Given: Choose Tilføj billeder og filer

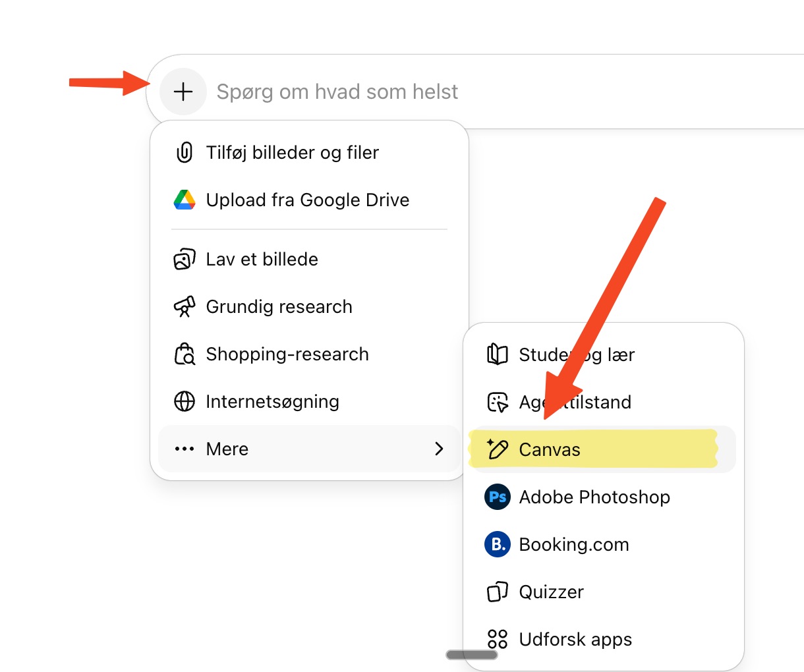Looking at the screenshot, I should [x=292, y=153].
